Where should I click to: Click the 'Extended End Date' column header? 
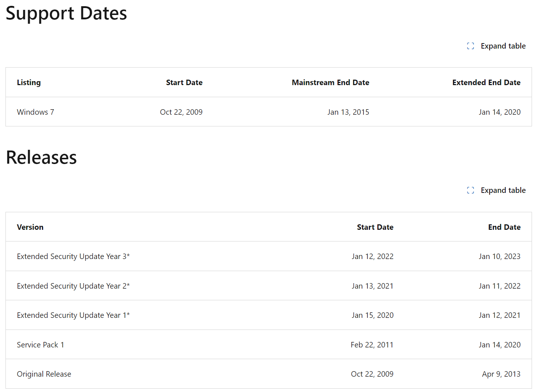[486, 83]
